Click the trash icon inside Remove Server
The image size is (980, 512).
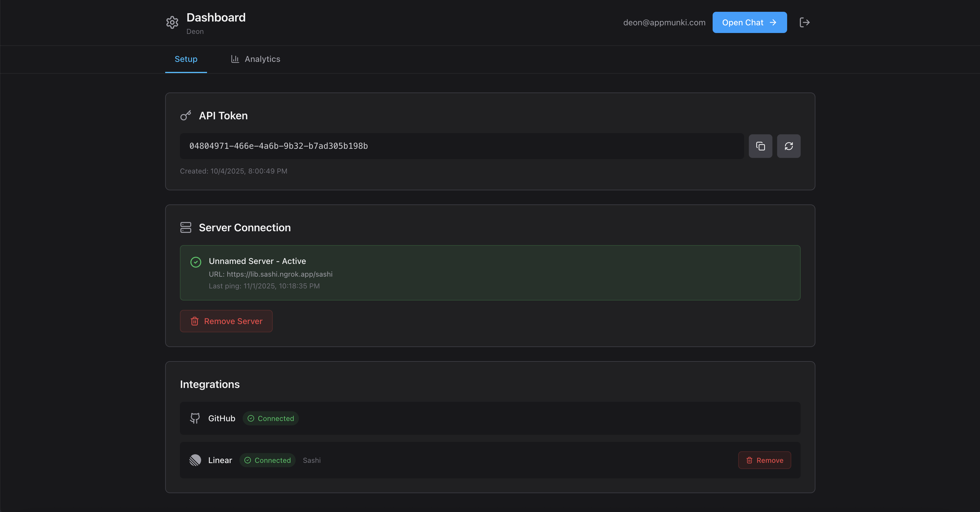click(195, 321)
